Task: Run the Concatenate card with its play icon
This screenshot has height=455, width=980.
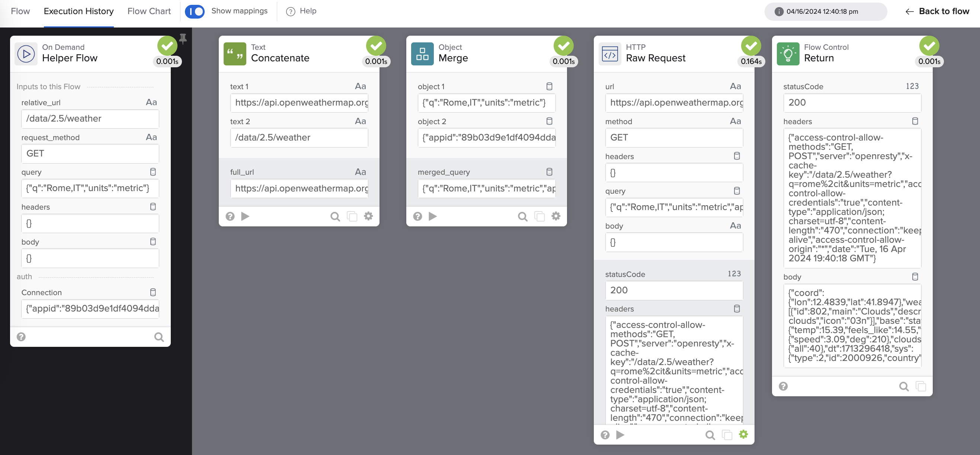Action: (246, 216)
